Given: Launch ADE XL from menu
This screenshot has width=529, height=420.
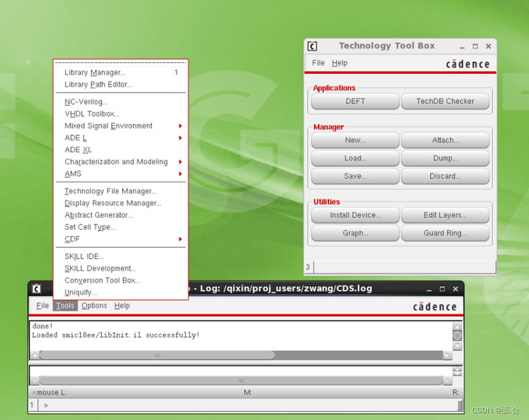Looking at the screenshot, I should pyautogui.click(x=120, y=150).
